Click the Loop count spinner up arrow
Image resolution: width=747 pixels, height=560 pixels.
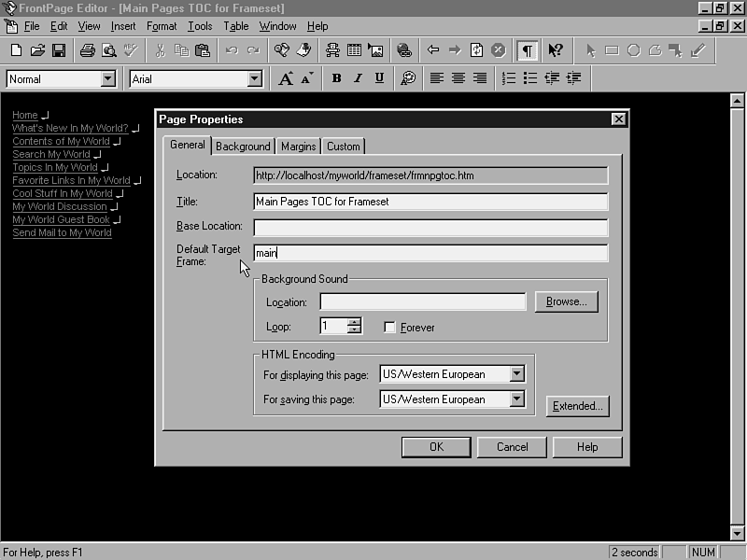354,322
